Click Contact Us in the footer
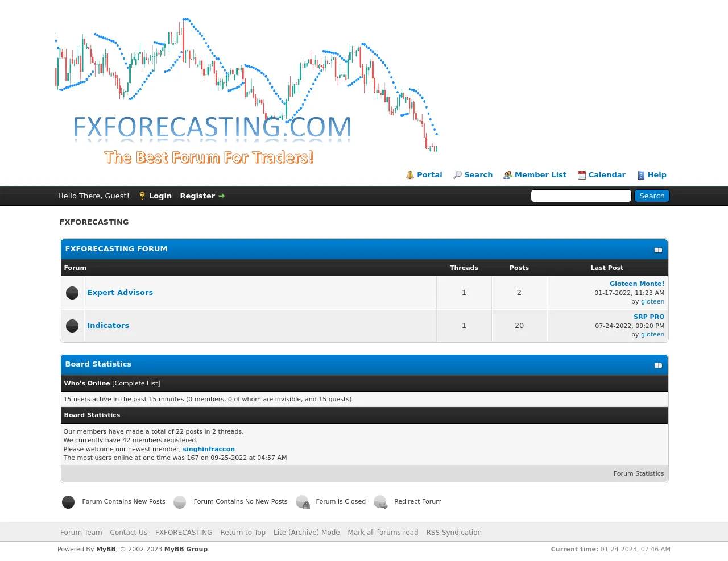The image size is (728, 561). [129, 533]
